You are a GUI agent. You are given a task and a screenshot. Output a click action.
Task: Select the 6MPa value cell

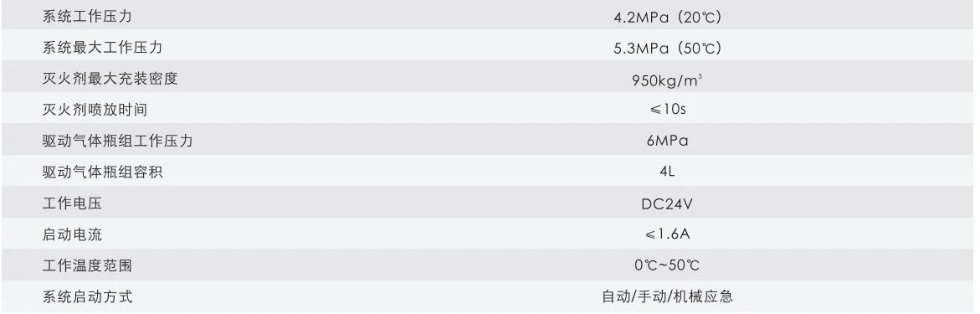click(667, 142)
